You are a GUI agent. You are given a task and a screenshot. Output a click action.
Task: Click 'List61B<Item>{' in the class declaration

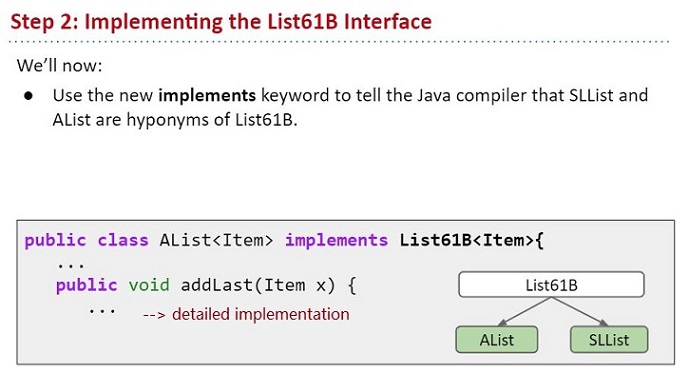471,240
